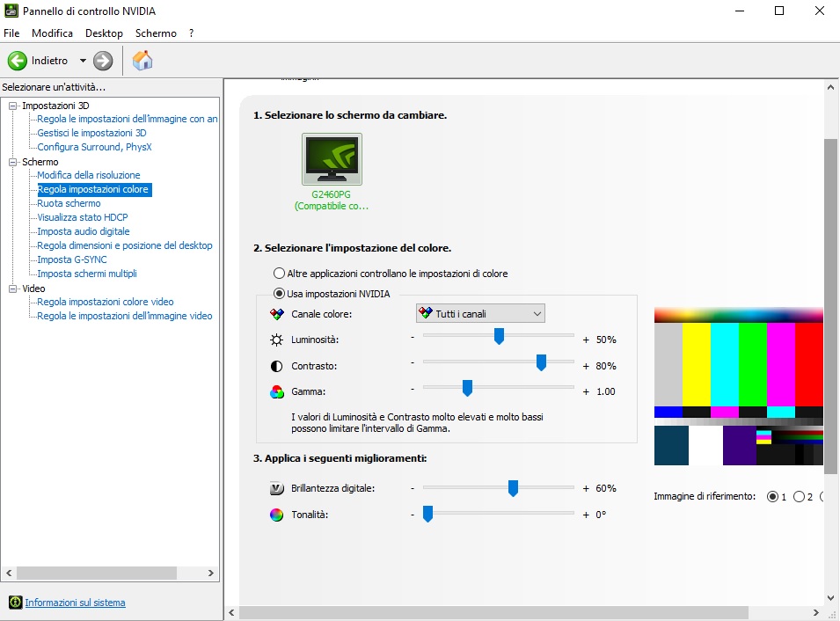Click the Gamma slider handle
Image resolution: width=840 pixels, height=621 pixels.
point(467,389)
